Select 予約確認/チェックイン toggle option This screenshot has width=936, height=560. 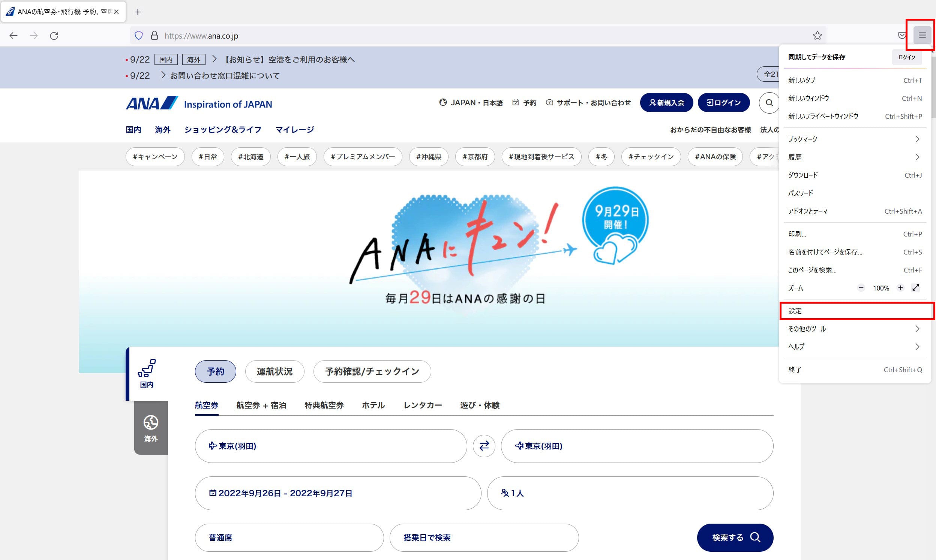pyautogui.click(x=372, y=371)
